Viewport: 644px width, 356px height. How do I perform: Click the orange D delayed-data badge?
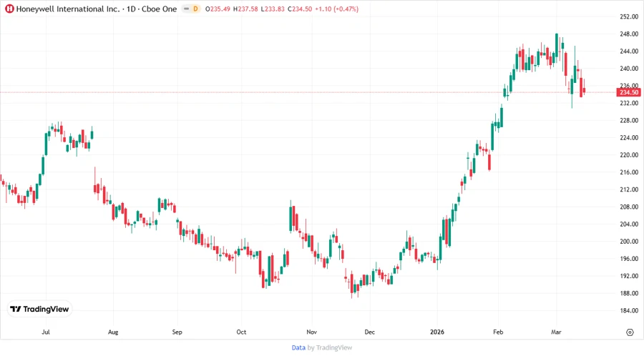(x=195, y=9)
